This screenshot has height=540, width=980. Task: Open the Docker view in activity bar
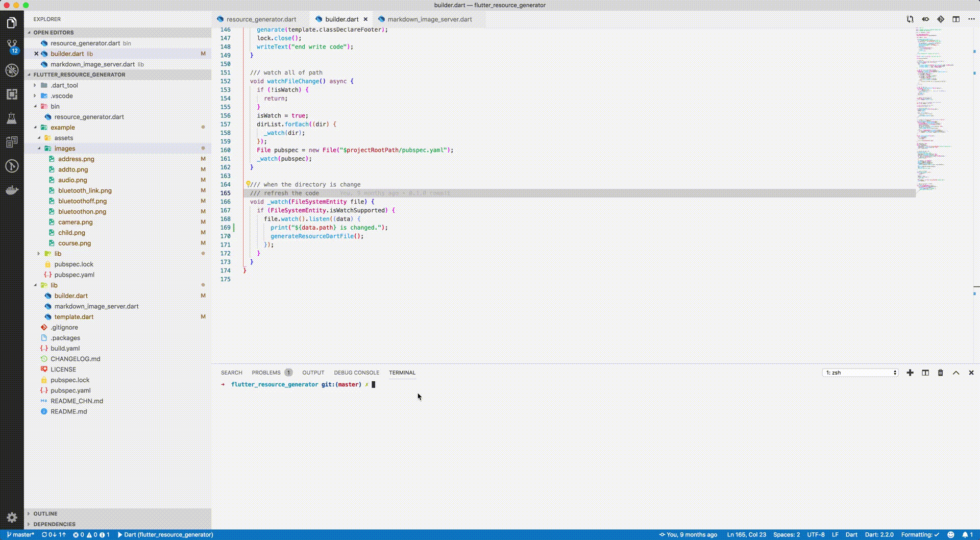point(12,190)
